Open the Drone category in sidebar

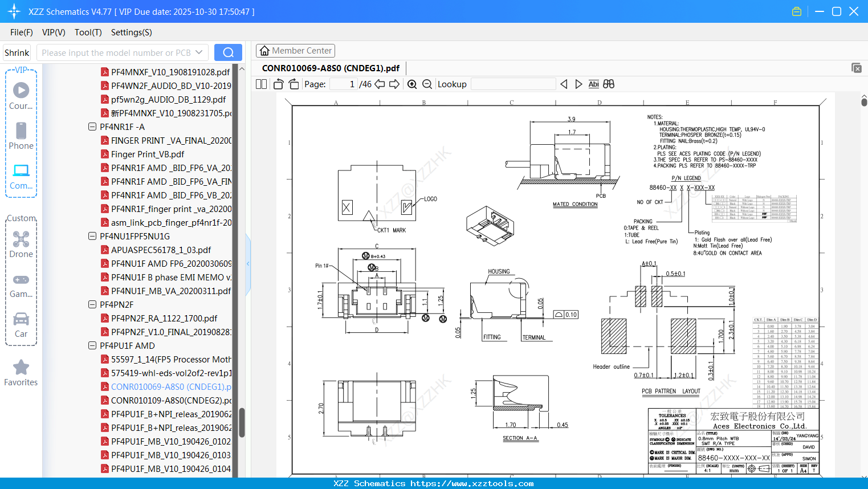click(x=21, y=244)
